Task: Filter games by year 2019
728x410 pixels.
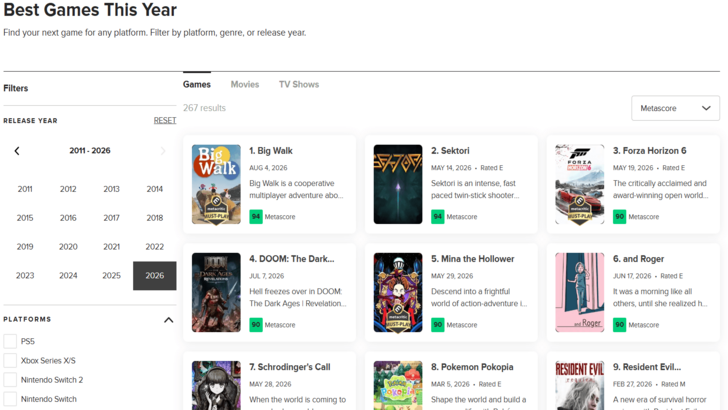Action: (25, 247)
